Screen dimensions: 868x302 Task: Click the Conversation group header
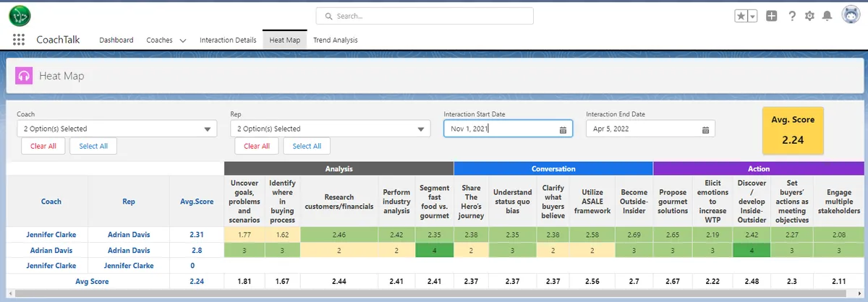pos(553,168)
